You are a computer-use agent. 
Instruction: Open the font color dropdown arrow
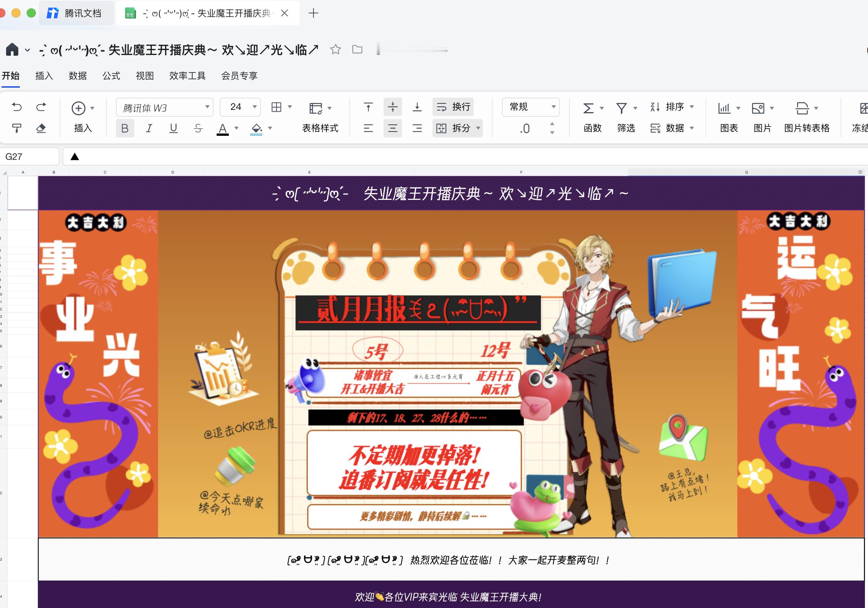click(x=236, y=128)
